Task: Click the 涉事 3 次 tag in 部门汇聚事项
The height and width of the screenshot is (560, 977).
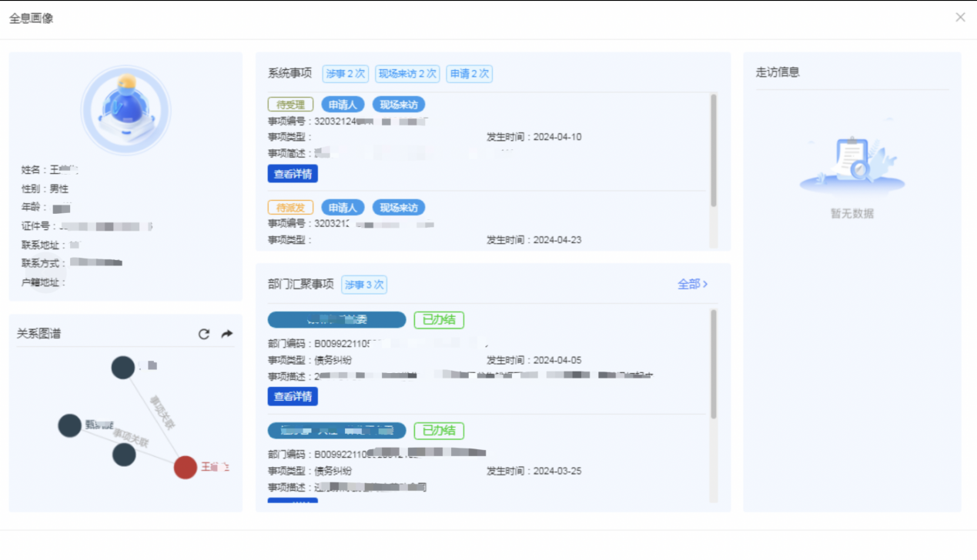Action: click(364, 285)
